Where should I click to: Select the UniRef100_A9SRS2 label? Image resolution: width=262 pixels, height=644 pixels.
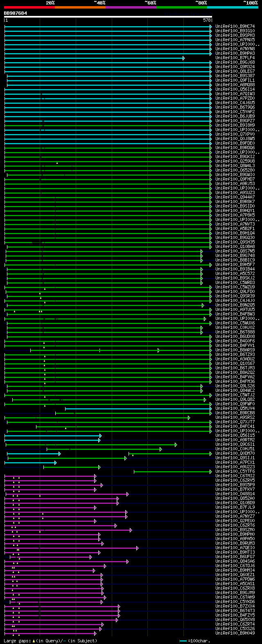235,418
